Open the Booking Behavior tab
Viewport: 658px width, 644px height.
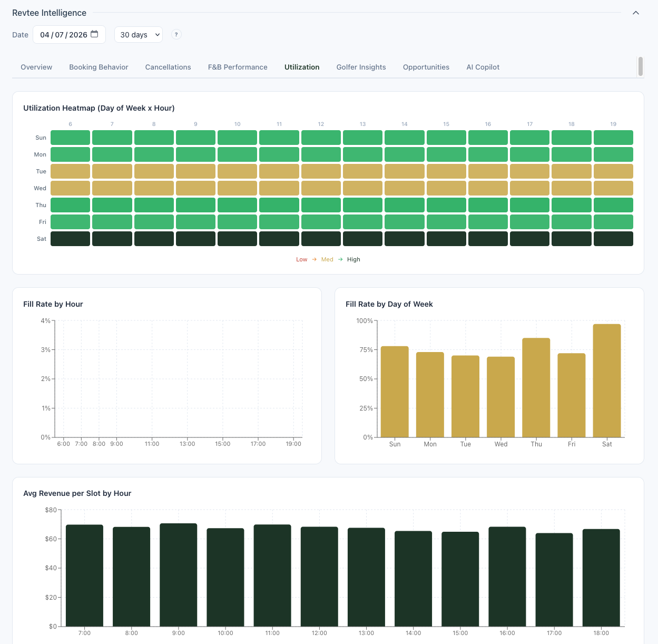[99, 67]
